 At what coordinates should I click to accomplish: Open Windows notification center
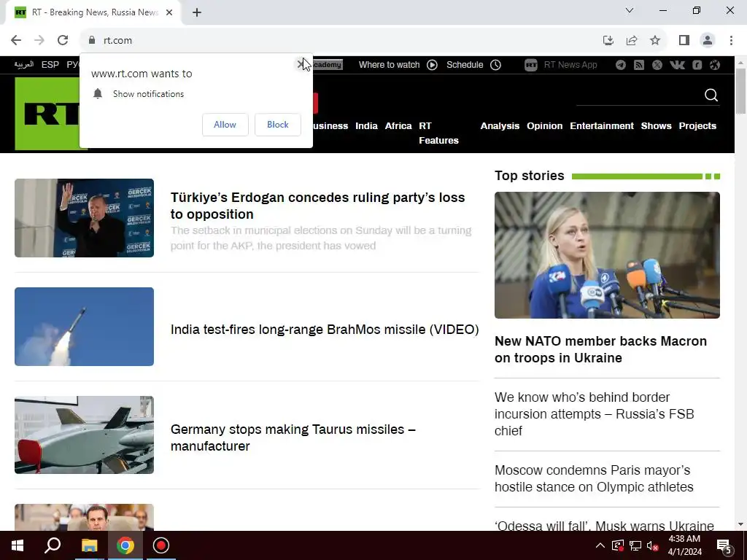(x=724, y=545)
